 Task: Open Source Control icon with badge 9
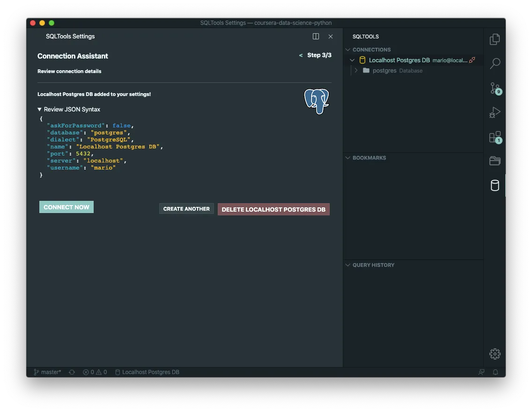tap(495, 88)
